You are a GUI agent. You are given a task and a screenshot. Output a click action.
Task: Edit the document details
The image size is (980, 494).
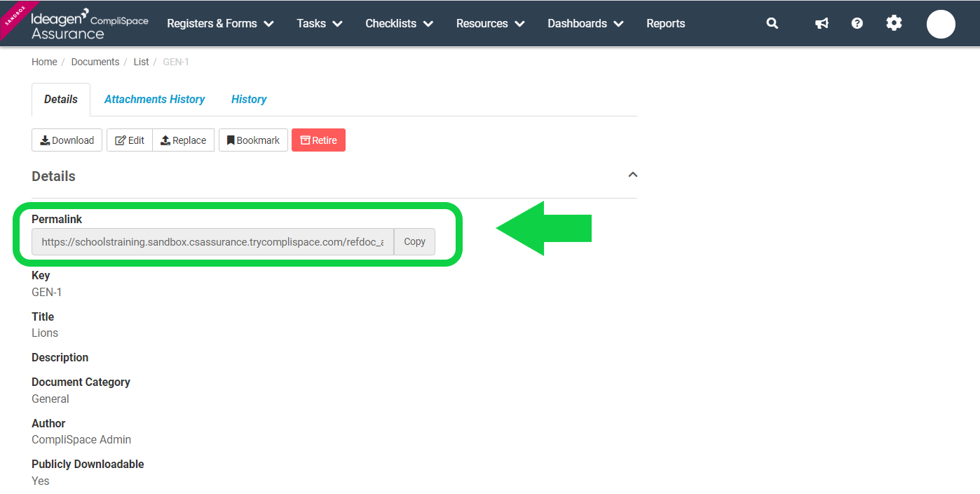pyautogui.click(x=130, y=140)
